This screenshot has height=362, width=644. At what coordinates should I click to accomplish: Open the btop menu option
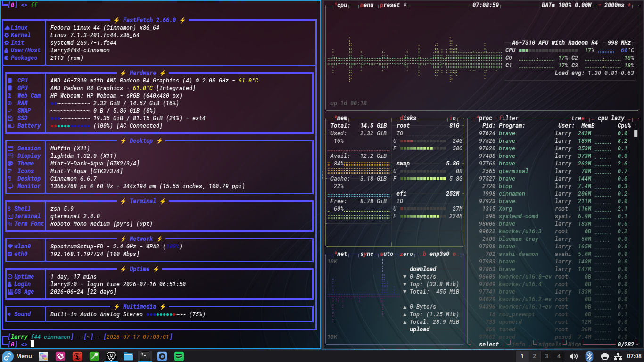(367, 5)
